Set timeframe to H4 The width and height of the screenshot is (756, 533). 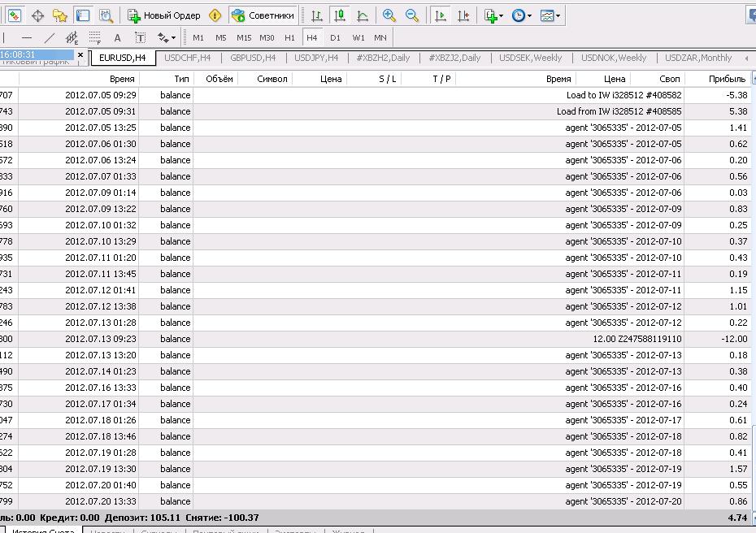pos(312,37)
